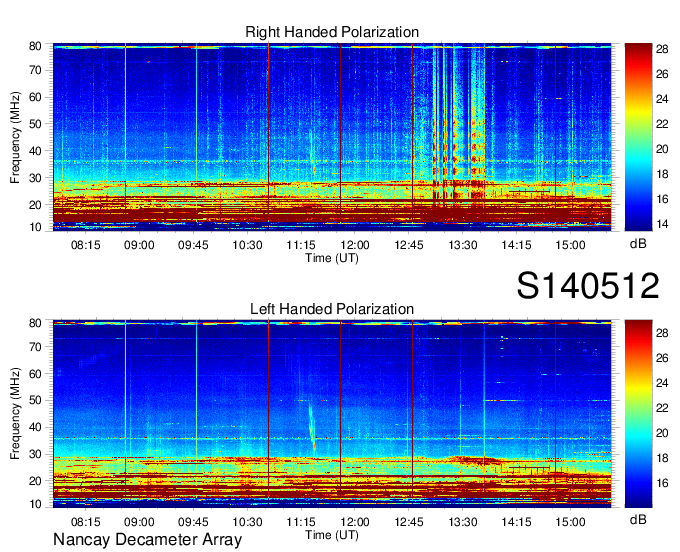Click the 'dB' unit under the top colorbar

pyautogui.click(x=638, y=244)
